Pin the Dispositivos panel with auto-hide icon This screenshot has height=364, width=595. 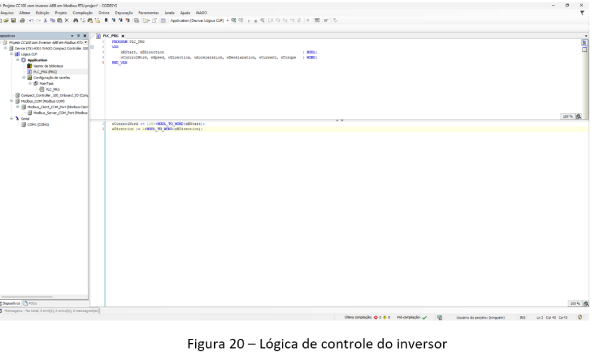tap(79, 36)
